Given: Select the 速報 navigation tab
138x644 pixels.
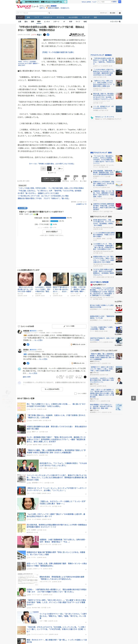Looking at the screenshot, I should (x=28, y=17).
